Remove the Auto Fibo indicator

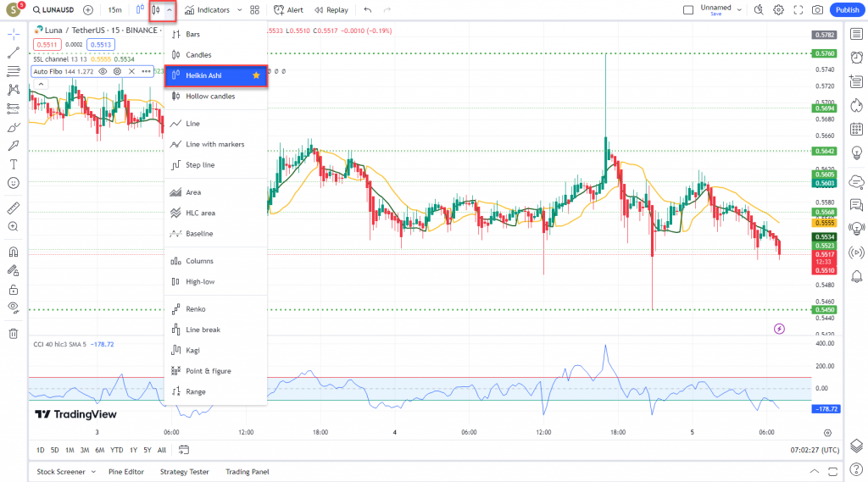click(x=131, y=71)
